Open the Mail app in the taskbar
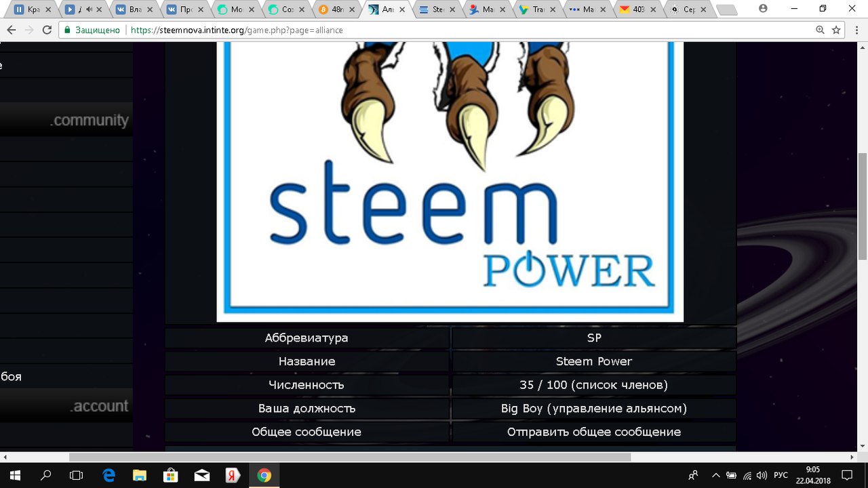Screen dimensions: 868x488 pyautogui.click(x=202, y=475)
